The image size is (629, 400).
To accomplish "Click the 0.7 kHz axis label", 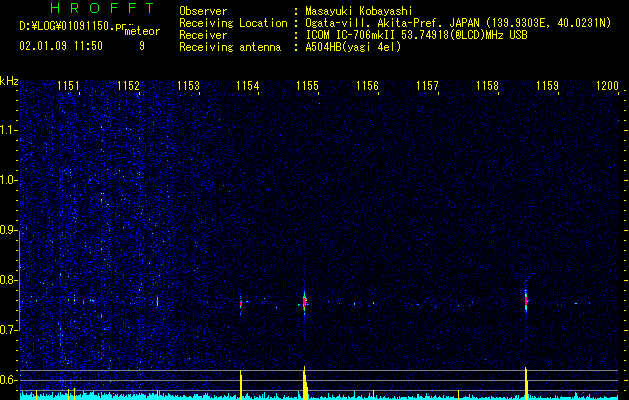I will click(x=8, y=330).
